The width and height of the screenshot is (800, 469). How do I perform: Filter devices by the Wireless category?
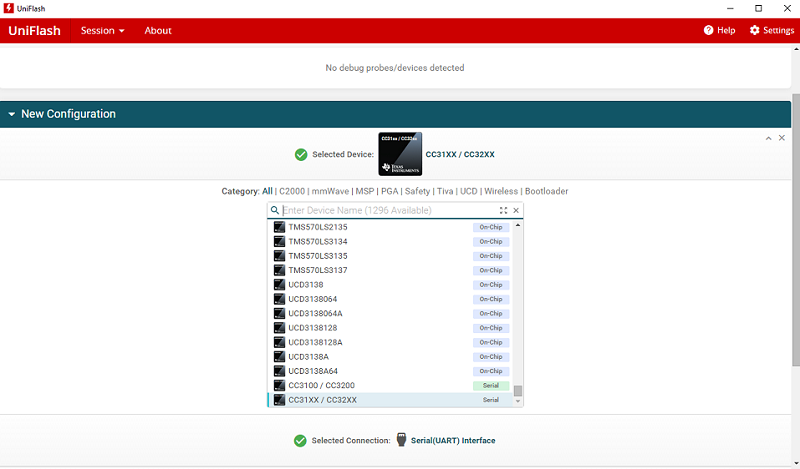[501, 191]
